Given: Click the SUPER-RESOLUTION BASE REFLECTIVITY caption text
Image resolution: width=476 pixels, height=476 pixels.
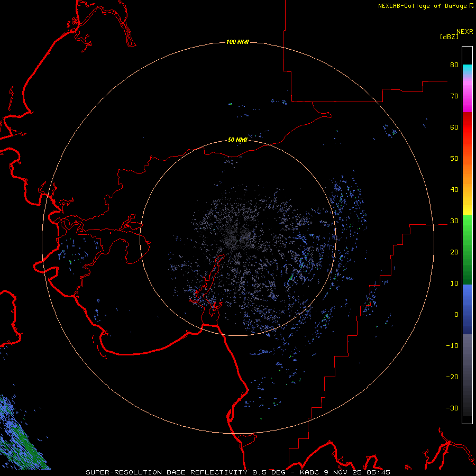Looking at the screenshot, I should pyautogui.click(x=167, y=472).
